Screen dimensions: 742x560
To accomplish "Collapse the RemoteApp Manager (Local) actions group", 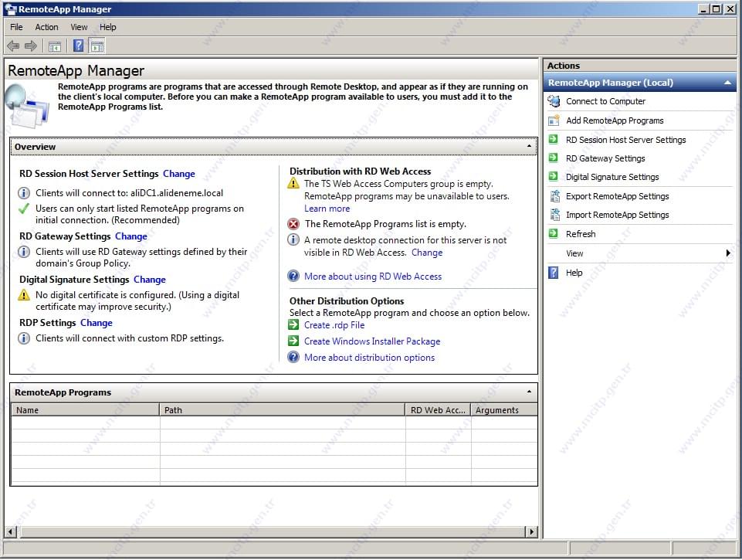I will (x=727, y=83).
